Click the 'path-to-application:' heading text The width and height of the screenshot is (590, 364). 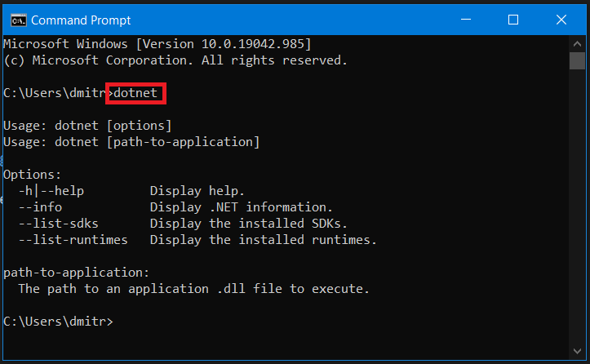pyautogui.click(x=77, y=273)
